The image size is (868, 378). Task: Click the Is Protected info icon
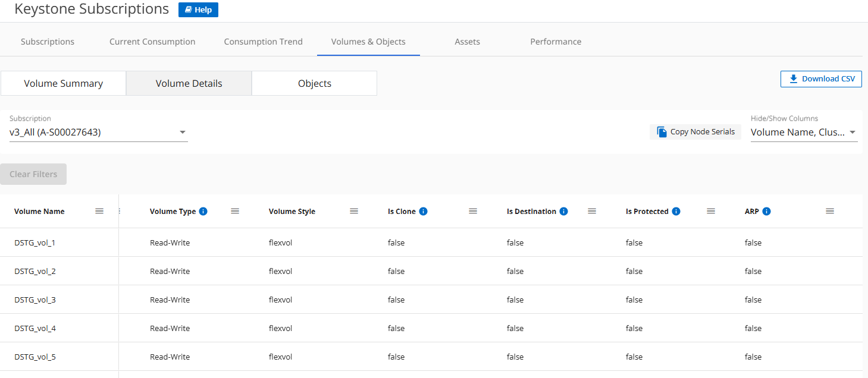click(676, 212)
